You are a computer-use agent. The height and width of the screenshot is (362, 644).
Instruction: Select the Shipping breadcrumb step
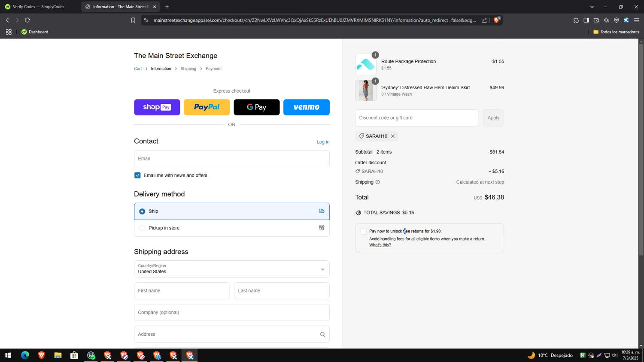[188, 69]
